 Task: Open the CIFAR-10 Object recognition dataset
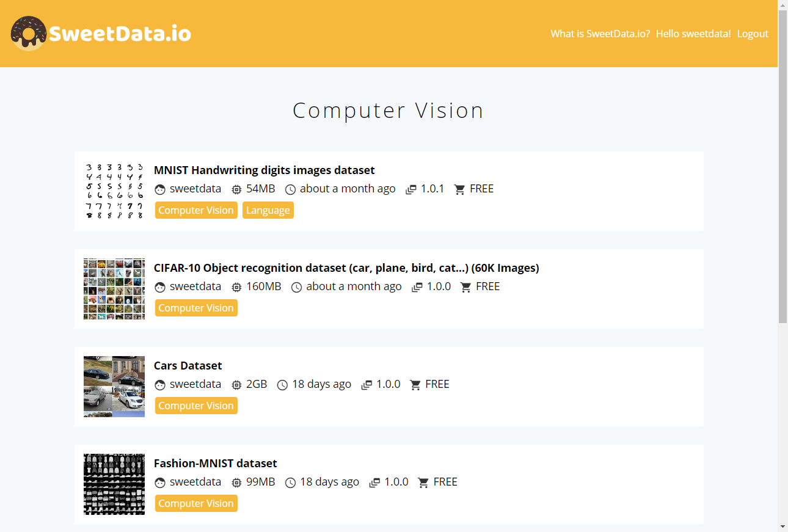point(346,268)
